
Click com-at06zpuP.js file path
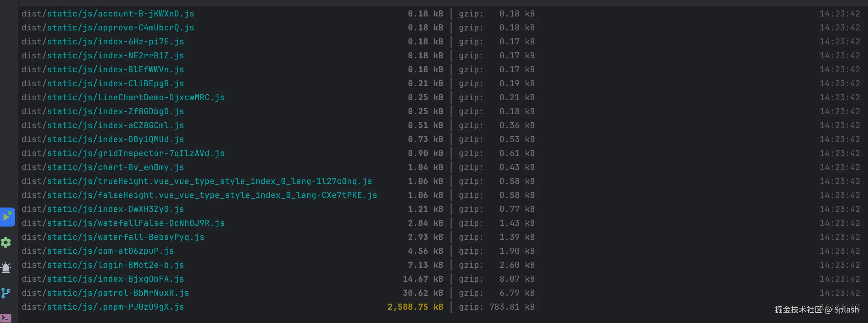(x=110, y=251)
